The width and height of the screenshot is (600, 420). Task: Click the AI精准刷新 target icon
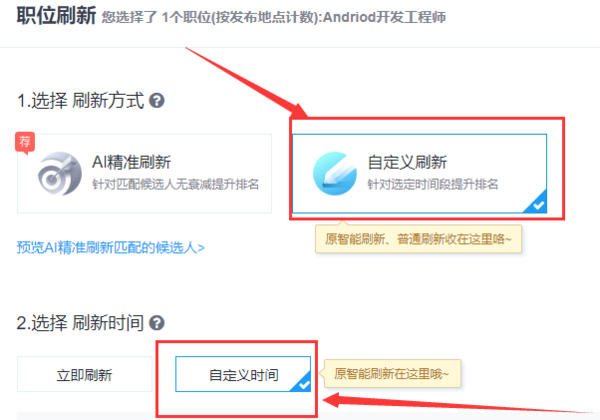click(x=60, y=173)
